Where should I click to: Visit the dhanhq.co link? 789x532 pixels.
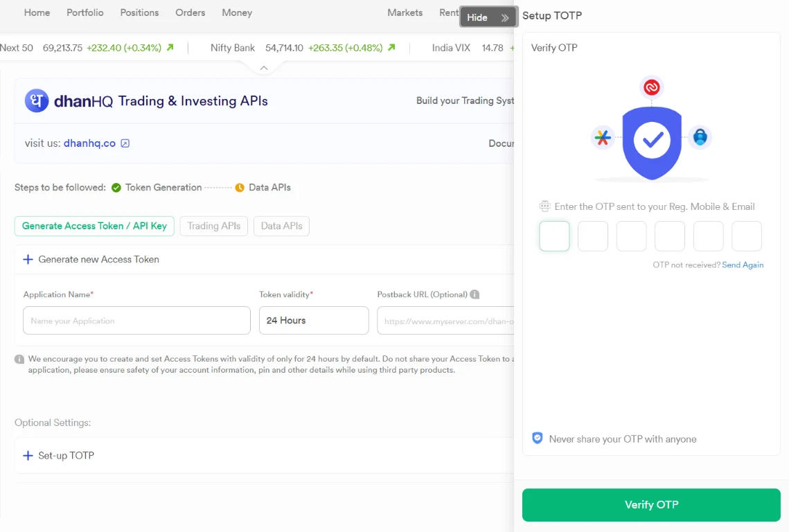89,143
